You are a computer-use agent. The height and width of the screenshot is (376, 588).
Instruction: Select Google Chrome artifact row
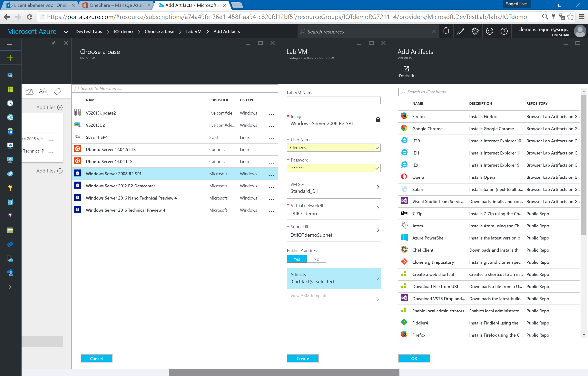[x=489, y=129]
